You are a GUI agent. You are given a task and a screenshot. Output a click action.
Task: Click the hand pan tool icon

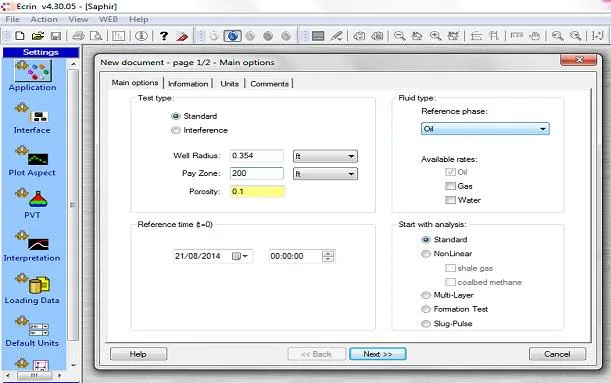[535, 36]
